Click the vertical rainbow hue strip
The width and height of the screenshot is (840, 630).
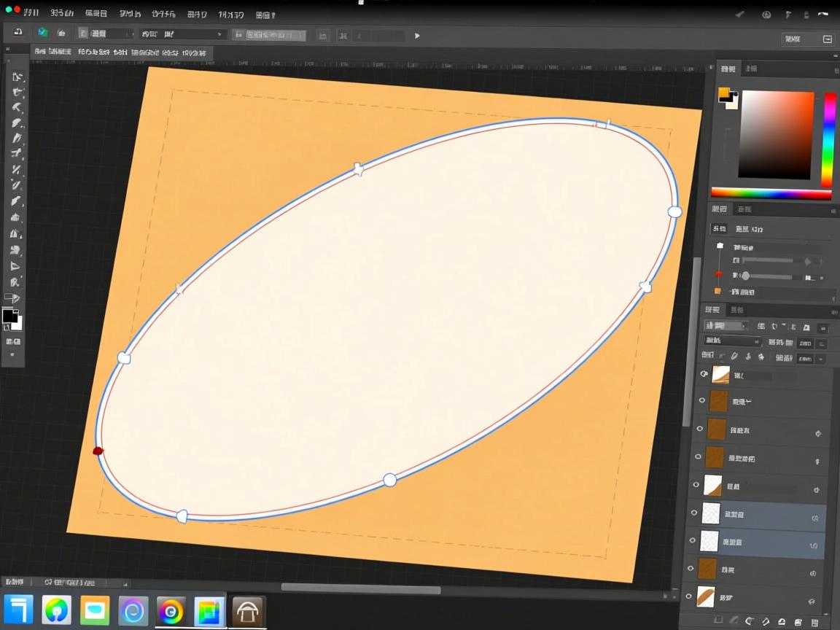pyautogui.click(x=829, y=139)
